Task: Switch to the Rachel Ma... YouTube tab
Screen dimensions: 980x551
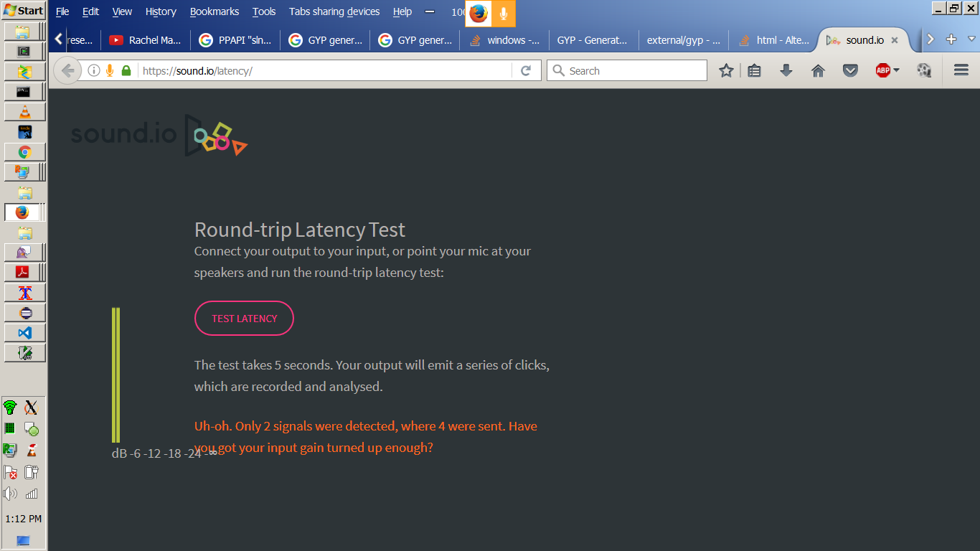Action: (x=146, y=40)
